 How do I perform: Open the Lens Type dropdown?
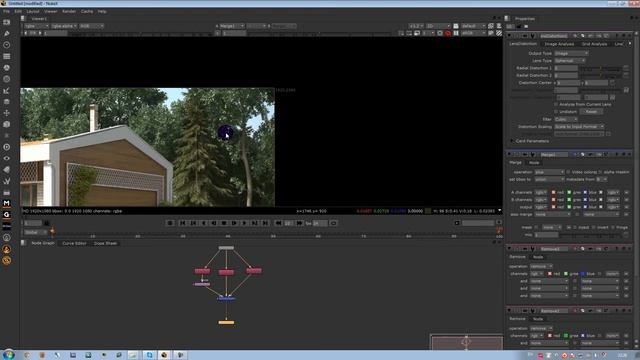[570, 60]
